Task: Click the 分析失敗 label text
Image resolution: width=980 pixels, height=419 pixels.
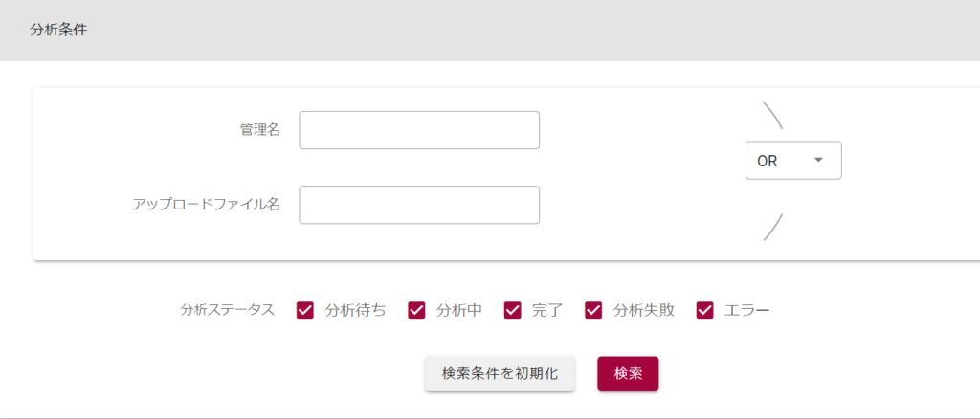Action: point(644,310)
